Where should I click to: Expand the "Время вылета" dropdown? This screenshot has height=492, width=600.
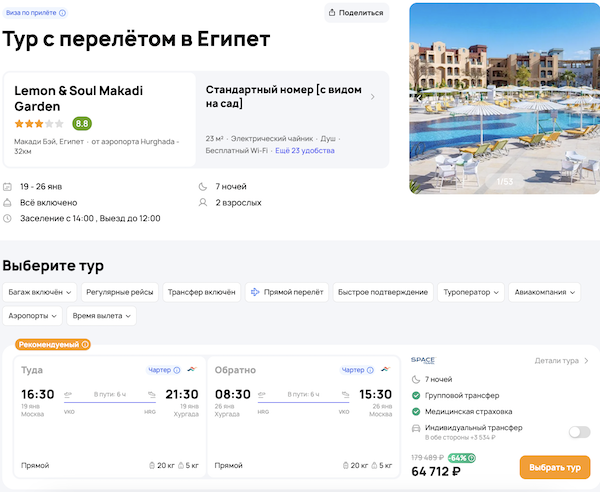(x=101, y=315)
